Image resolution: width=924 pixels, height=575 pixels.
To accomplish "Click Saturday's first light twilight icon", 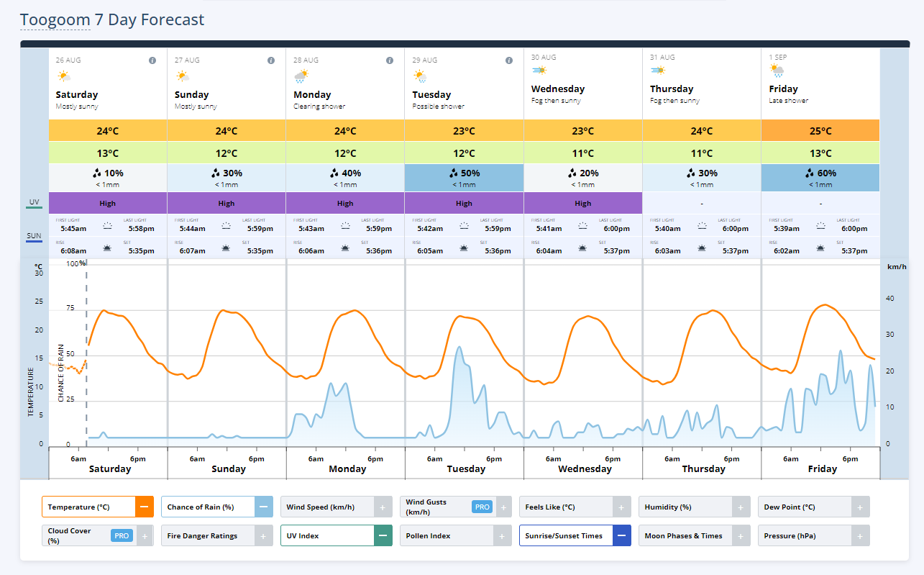I will (108, 225).
